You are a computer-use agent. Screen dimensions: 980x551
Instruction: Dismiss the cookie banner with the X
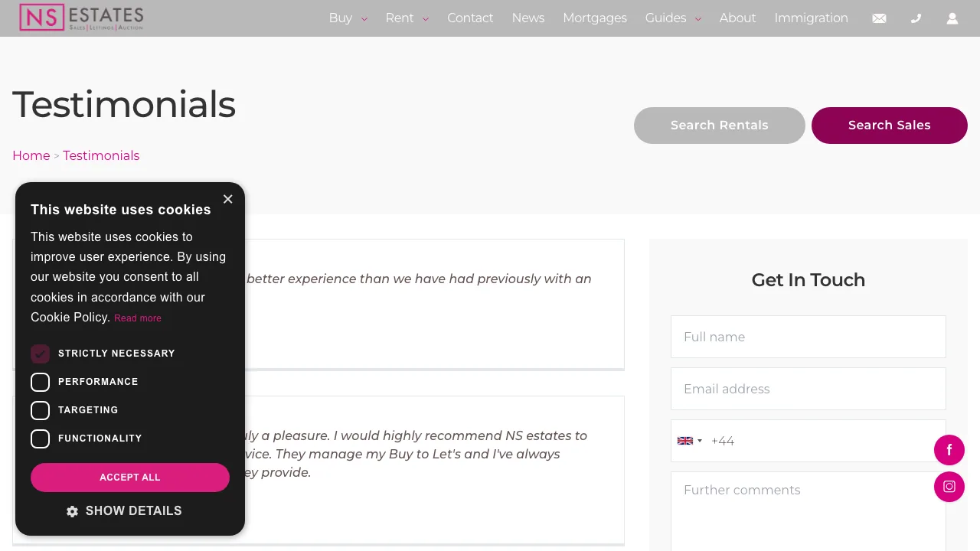tap(227, 199)
